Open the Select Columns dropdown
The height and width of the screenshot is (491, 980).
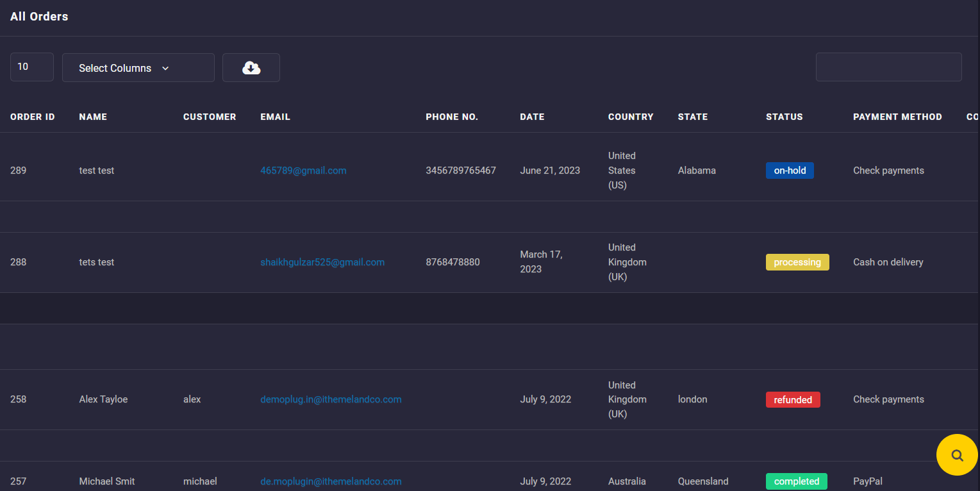138,68
